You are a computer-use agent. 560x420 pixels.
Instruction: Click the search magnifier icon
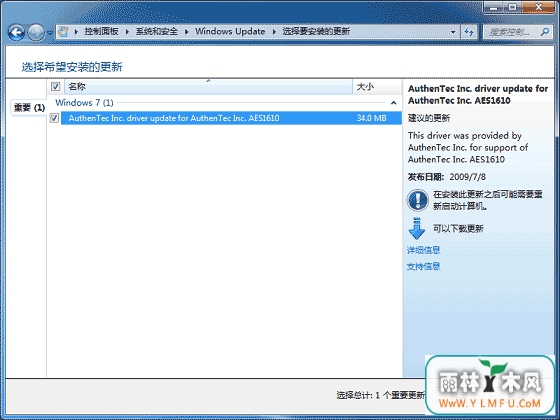(x=545, y=32)
